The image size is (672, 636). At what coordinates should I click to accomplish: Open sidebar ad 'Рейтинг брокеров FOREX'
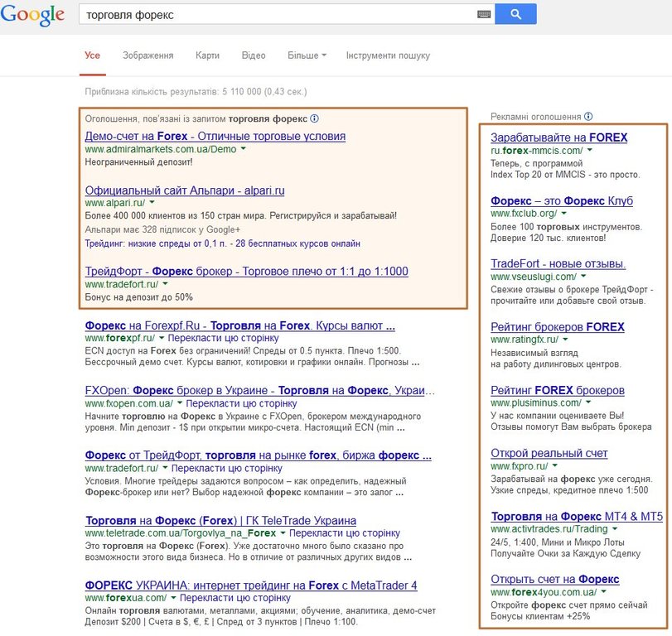coord(558,327)
